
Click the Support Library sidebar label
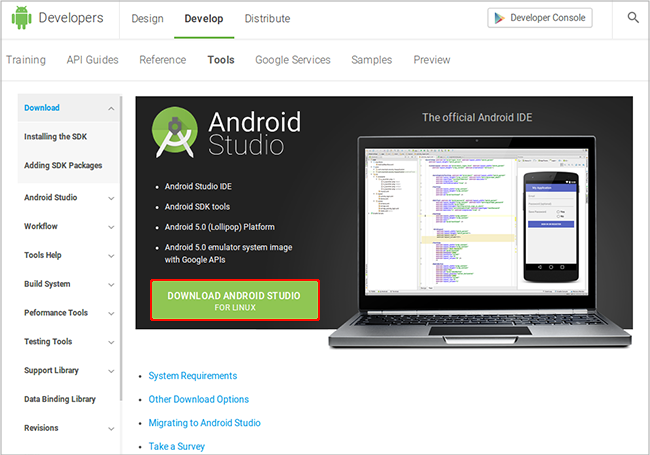[x=51, y=370]
